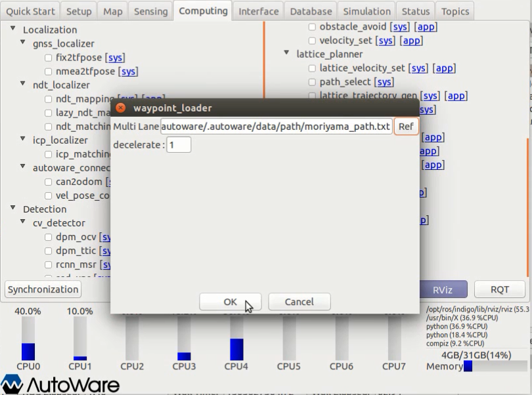Toggle the vel_pose_connect checkbox
The height and width of the screenshot is (395, 532).
tap(48, 196)
